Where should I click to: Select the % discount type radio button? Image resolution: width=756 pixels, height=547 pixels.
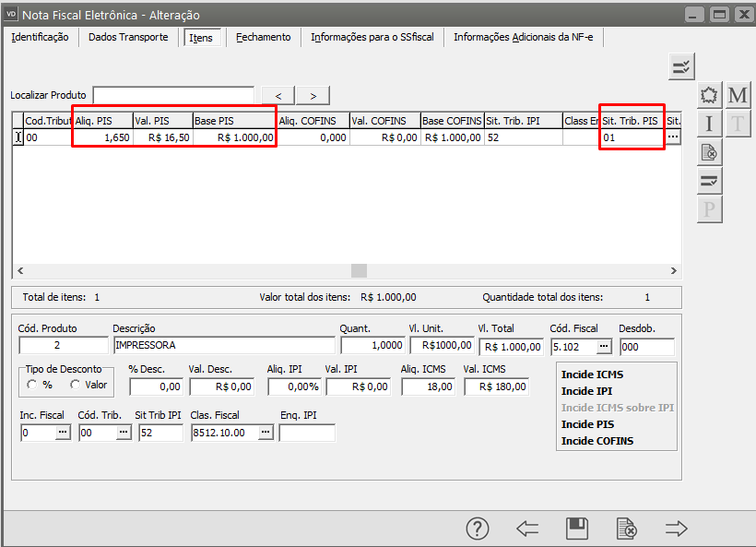33,385
